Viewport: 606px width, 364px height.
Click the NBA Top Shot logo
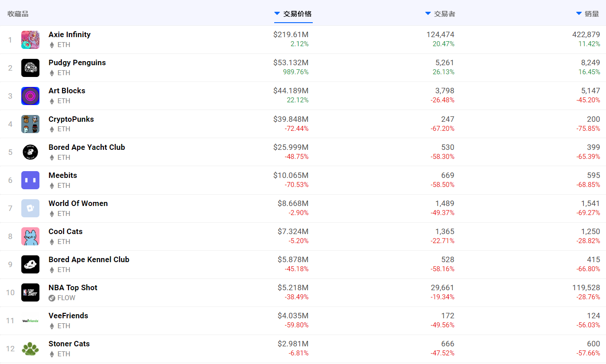click(30, 292)
